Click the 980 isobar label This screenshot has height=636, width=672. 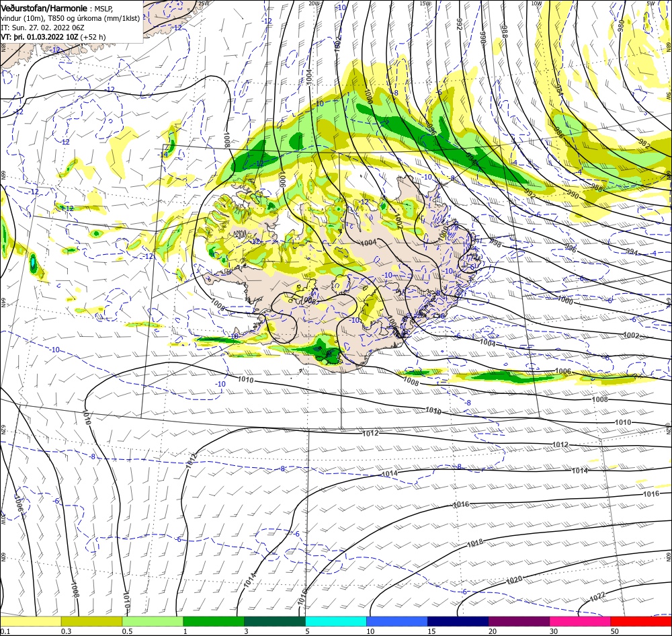click(621, 26)
